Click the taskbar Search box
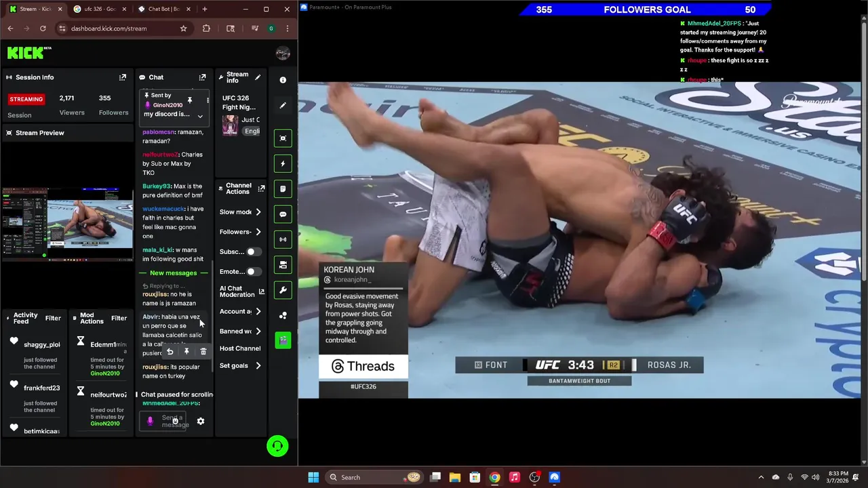Image resolution: width=868 pixels, height=488 pixels. pos(374,477)
